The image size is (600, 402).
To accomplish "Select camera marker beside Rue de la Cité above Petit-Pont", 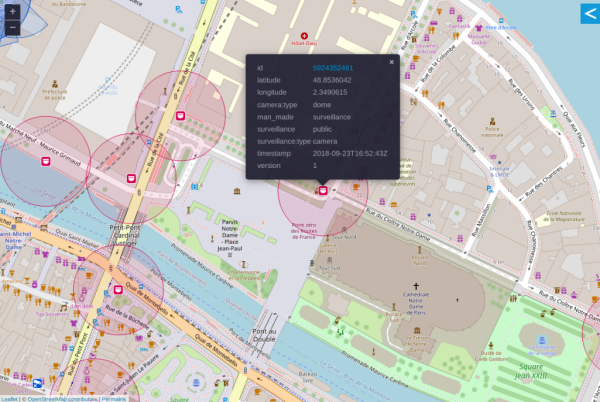I will [131, 179].
